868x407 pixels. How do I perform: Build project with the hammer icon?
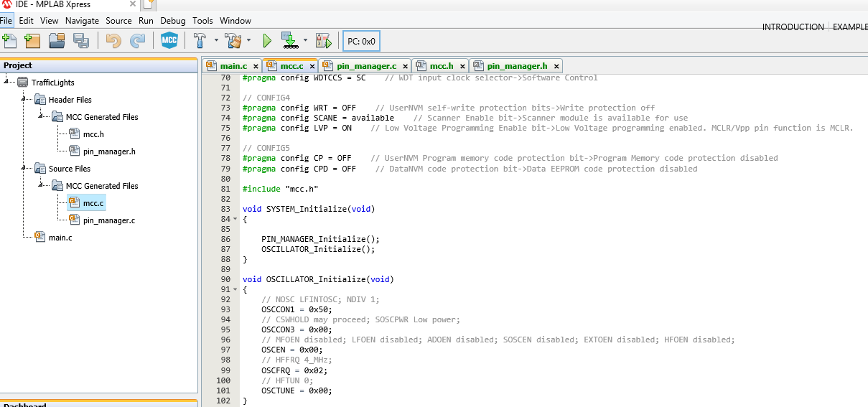[201, 40]
